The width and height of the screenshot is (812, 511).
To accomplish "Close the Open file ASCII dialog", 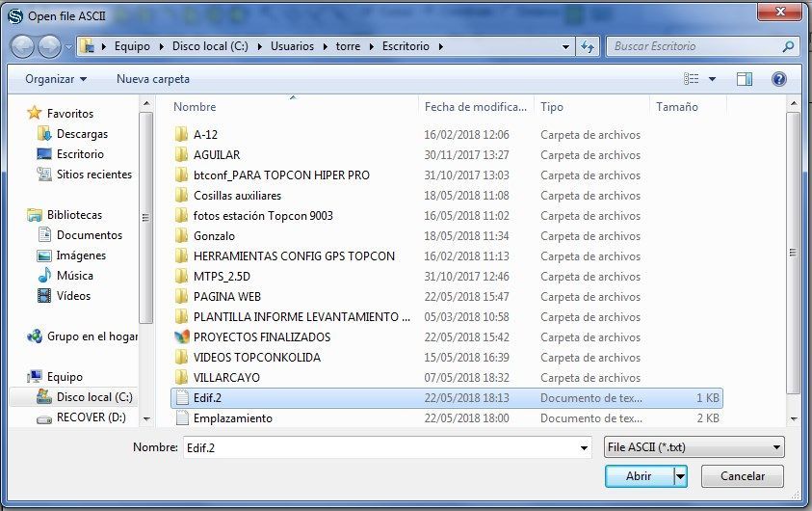I will point(780,12).
